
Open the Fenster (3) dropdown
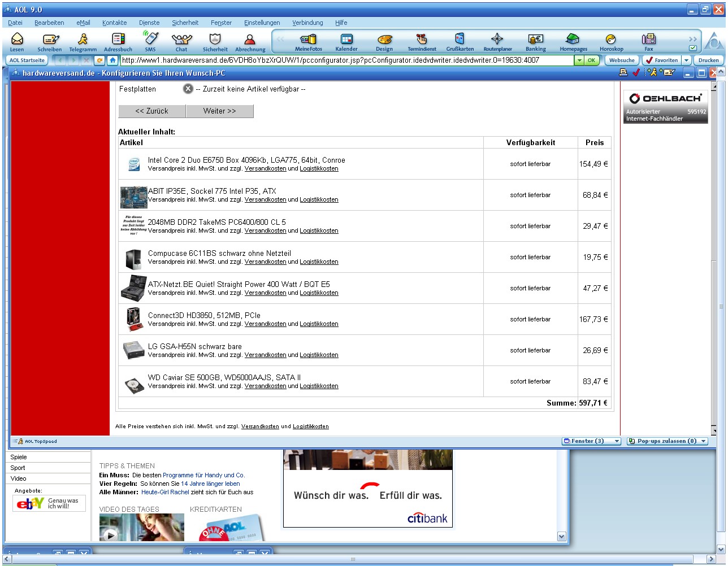point(591,441)
